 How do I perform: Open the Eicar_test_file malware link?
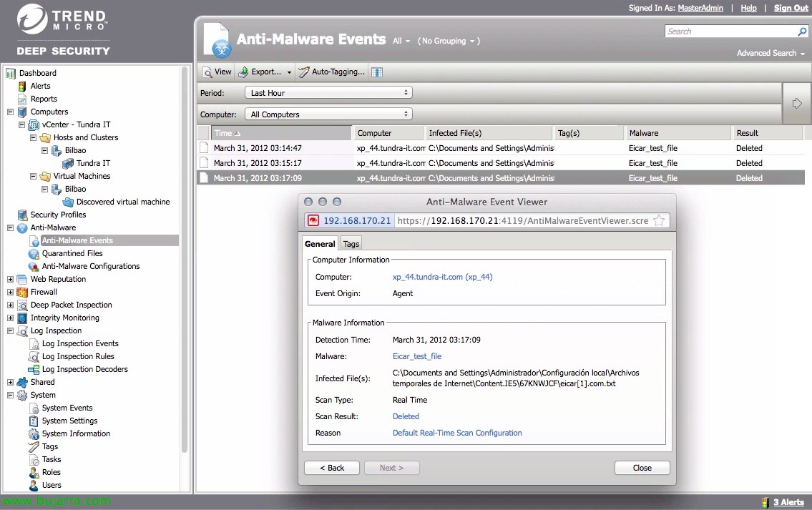(417, 356)
